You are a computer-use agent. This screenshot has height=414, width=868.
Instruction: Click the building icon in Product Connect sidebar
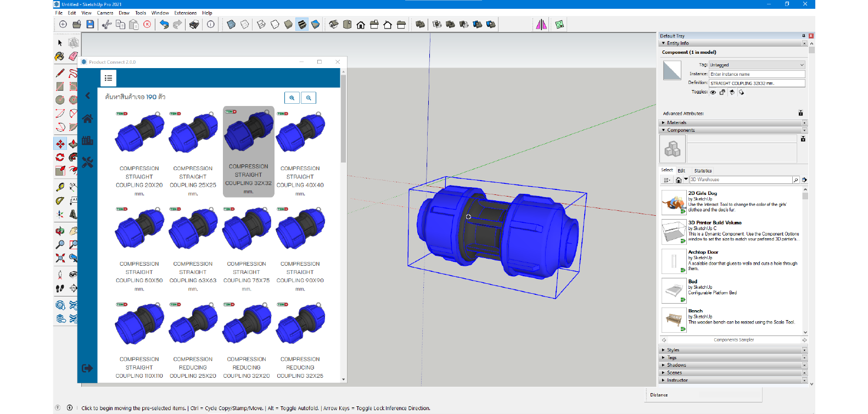click(87, 141)
